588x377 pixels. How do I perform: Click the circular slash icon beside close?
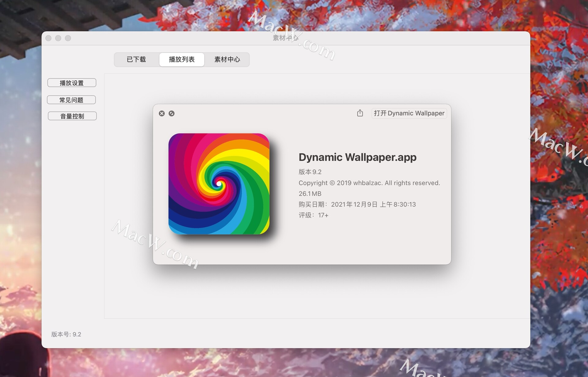(171, 114)
